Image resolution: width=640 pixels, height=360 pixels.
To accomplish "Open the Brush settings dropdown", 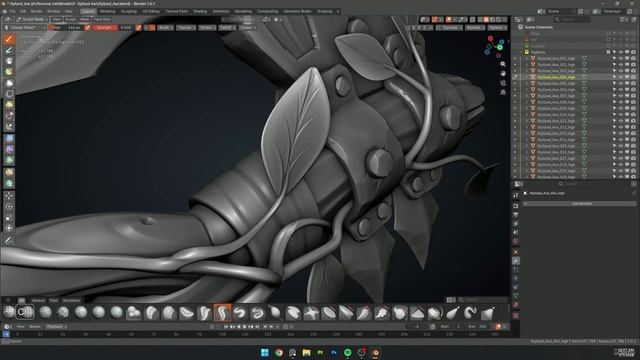I will click(165, 27).
